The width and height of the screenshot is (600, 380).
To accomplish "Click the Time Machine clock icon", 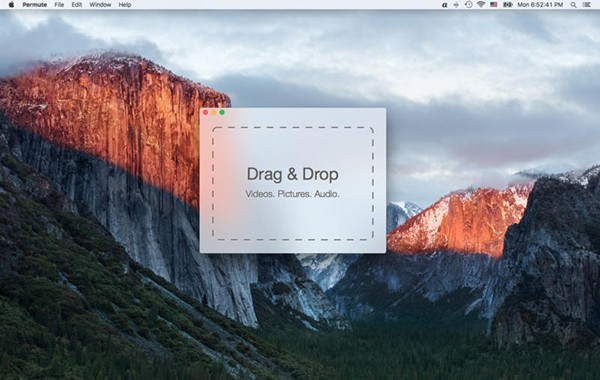I will click(468, 5).
